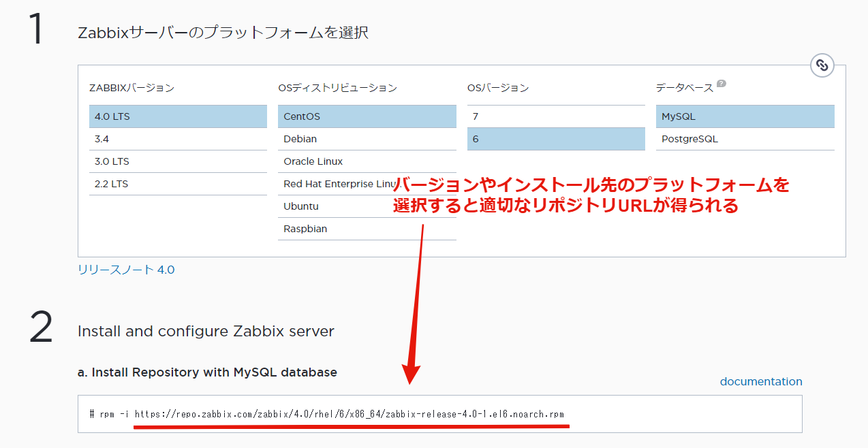This screenshot has width=868, height=448.
Task: Select PostgreSQL as the database
Action: (745, 139)
